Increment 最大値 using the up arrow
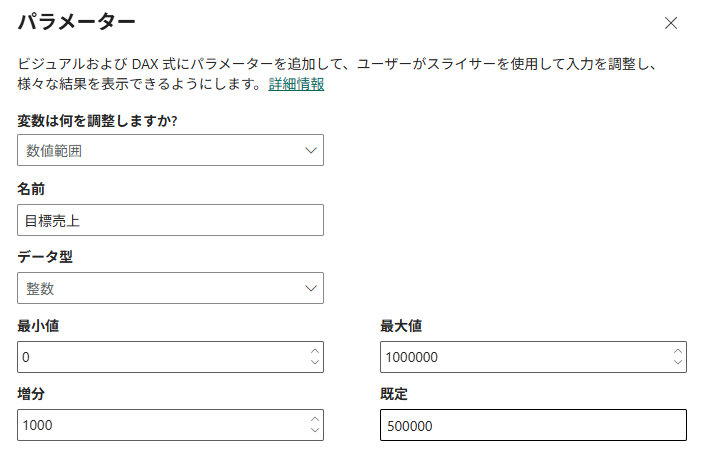 (x=679, y=351)
